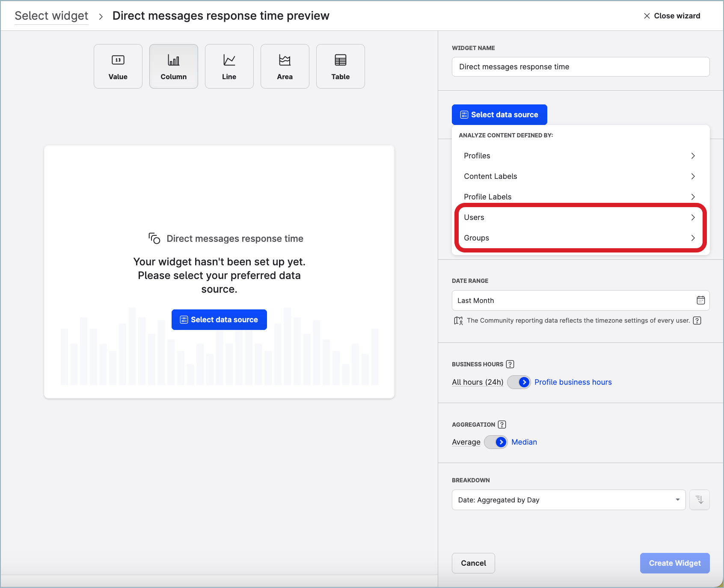Screen dimensions: 724x588
Task: Click the Widget Name text field
Action: (581, 67)
